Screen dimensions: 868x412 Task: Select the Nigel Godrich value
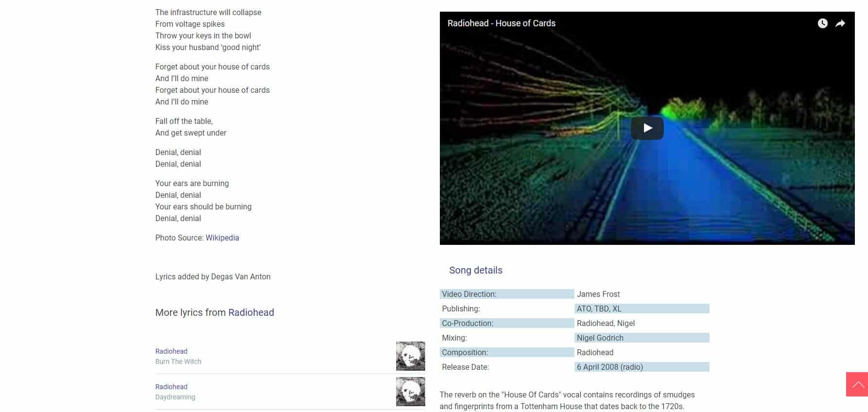642,338
